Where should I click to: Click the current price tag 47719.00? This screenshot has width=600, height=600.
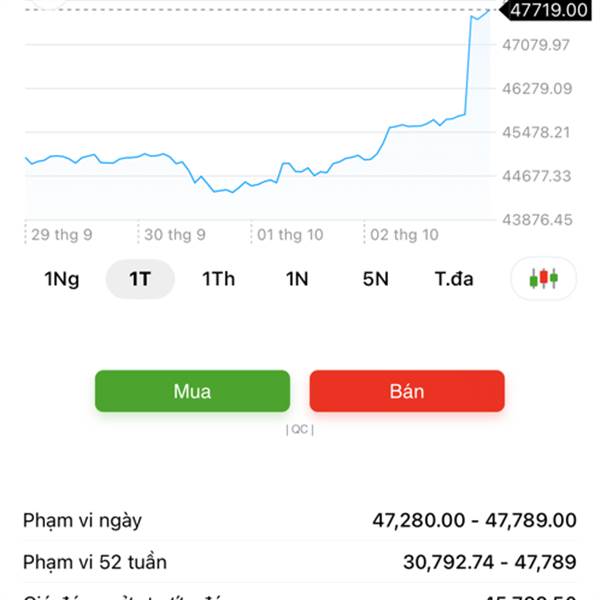coord(547,10)
